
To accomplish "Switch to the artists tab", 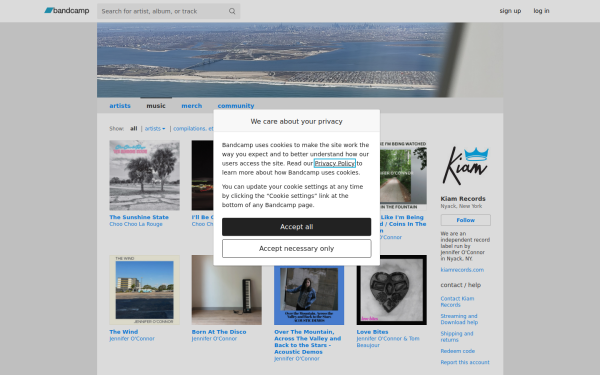I will coord(120,106).
